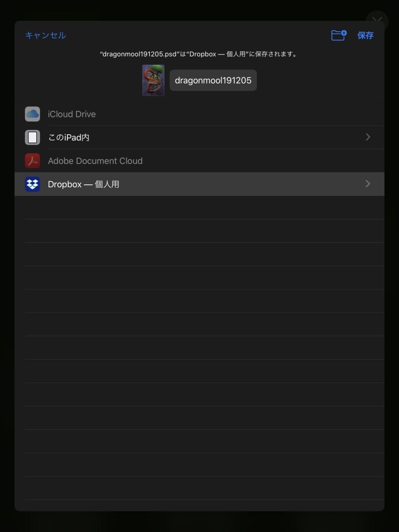
Task: Click the save destination message text
Action: [x=199, y=54]
